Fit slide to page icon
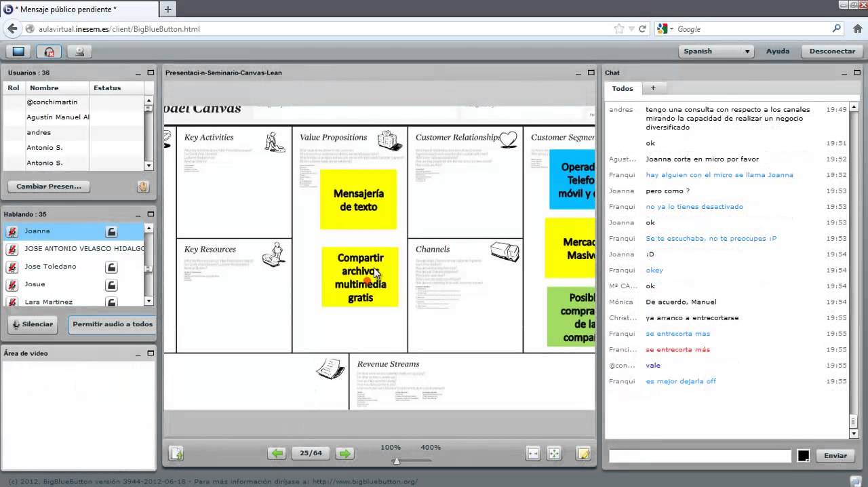The image size is (868, 487). click(554, 453)
